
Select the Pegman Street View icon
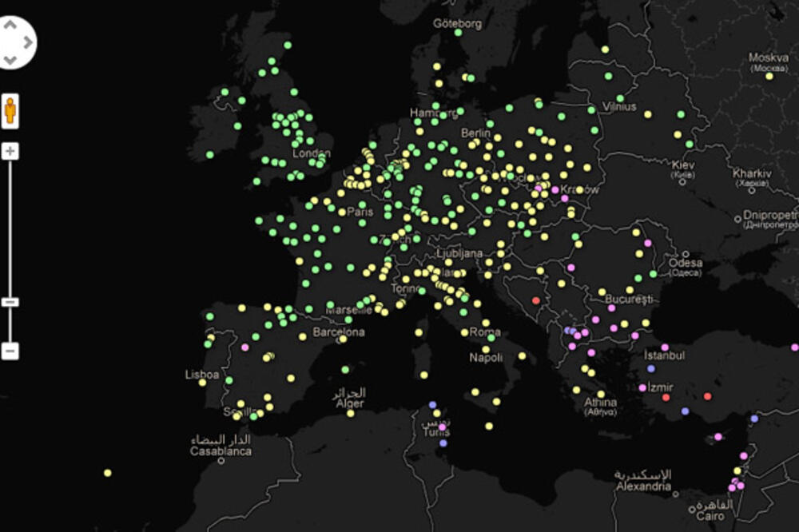point(10,110)
